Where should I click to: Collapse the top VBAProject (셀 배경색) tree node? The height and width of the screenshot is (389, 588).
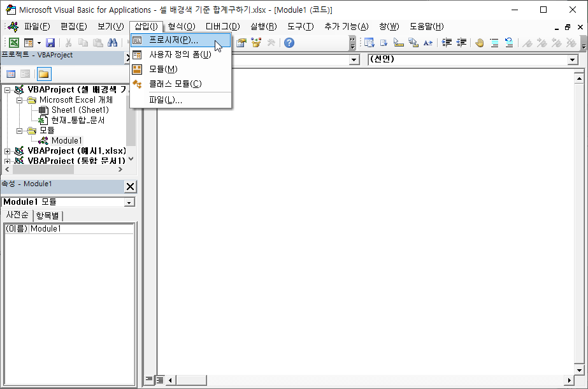[x=7, y=90]
